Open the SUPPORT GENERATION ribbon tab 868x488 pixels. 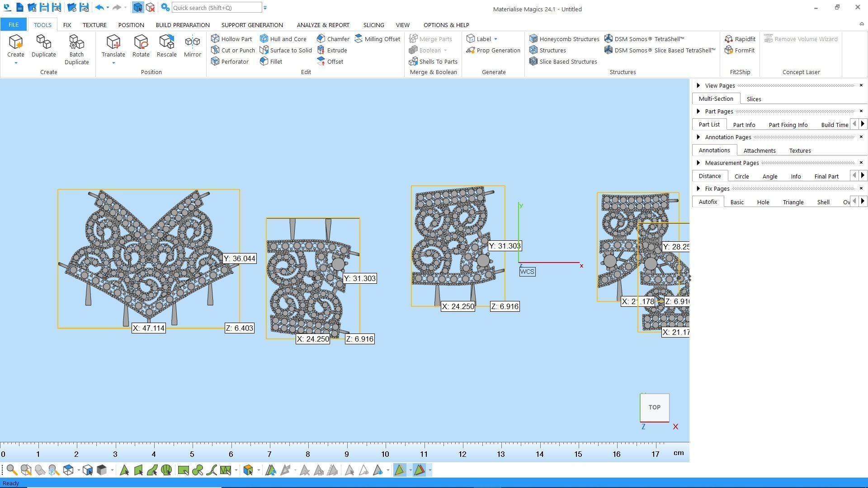coord(252,25)
